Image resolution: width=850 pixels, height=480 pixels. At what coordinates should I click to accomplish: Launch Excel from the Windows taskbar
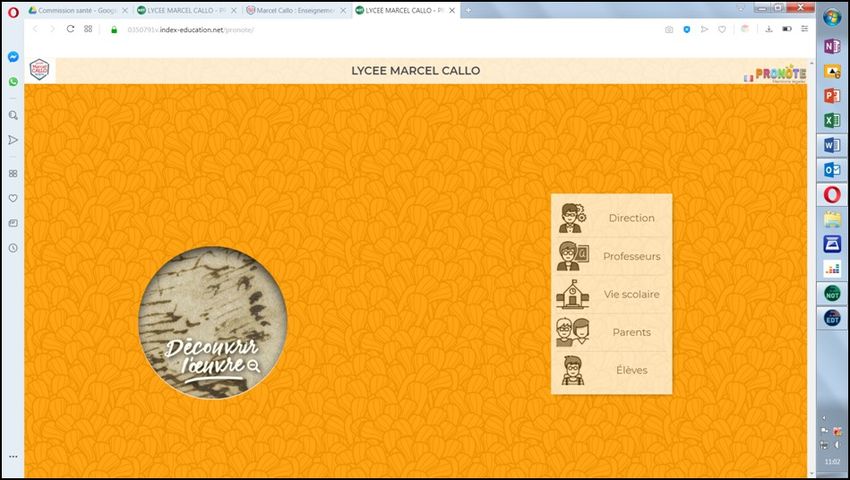pos(832,120)
